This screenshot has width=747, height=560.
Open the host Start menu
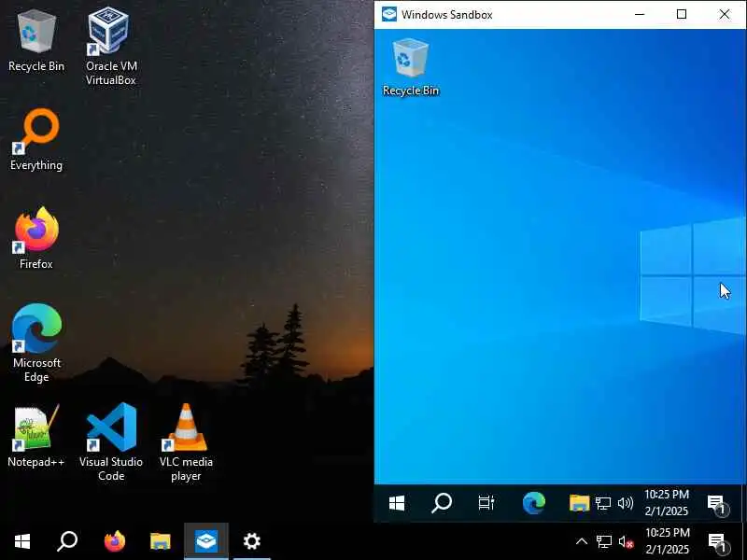[x=21, y=541]
